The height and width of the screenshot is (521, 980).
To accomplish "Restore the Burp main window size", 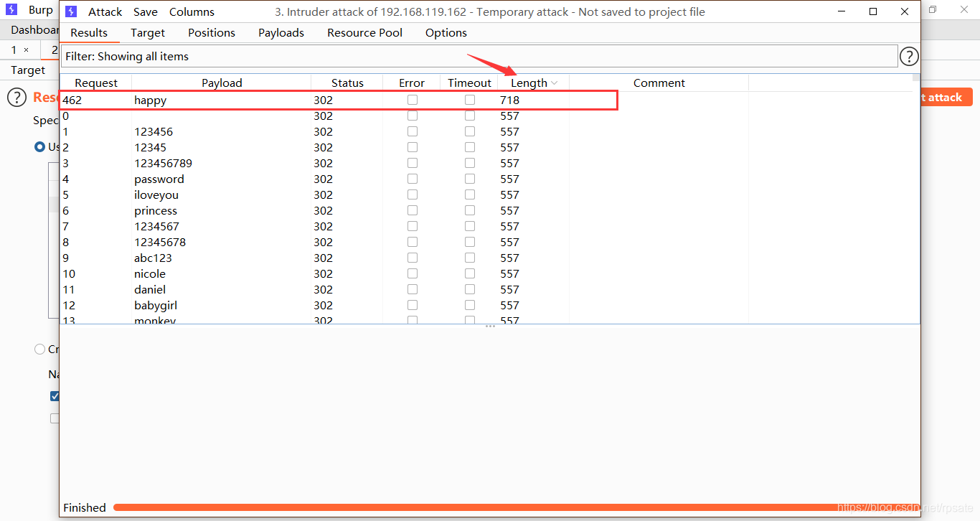I will tap(933, 9).
